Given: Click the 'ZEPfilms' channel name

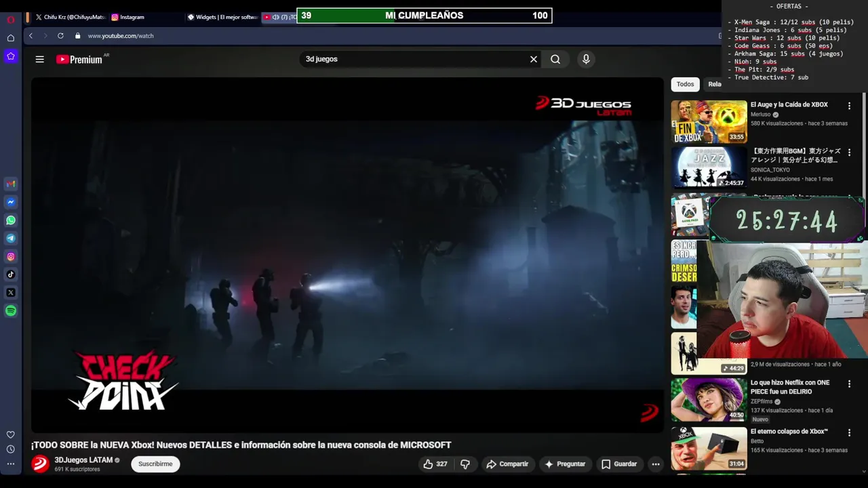Looking at the screenshot, I should [762, 401].
